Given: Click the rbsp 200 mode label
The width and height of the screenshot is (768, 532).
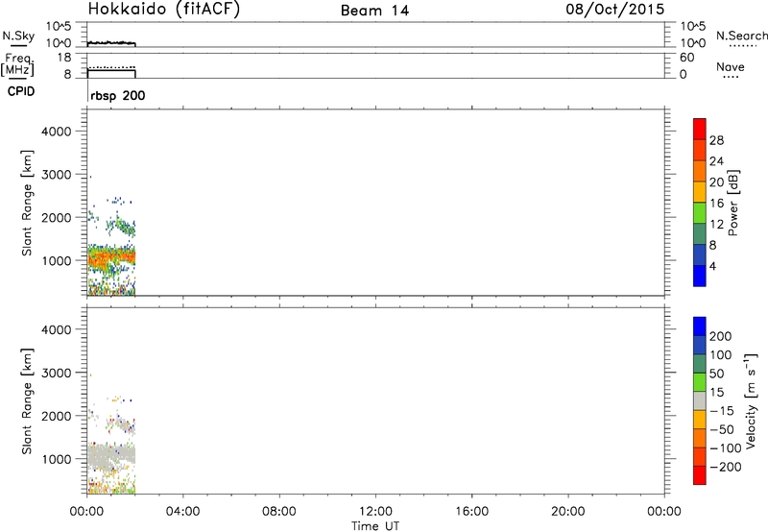Looking at the screenshot, I should pos(117,95).
